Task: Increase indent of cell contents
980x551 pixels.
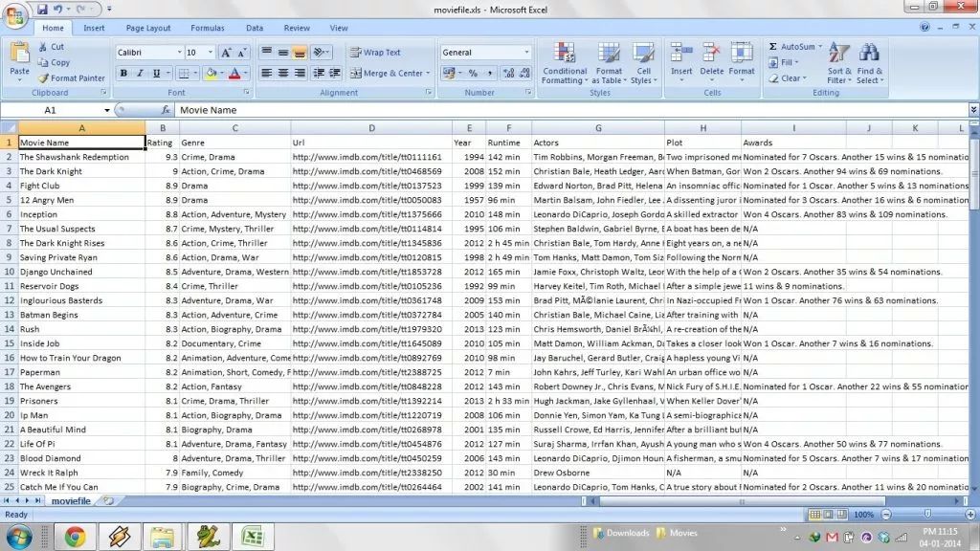Action: [x=335, y=73]
